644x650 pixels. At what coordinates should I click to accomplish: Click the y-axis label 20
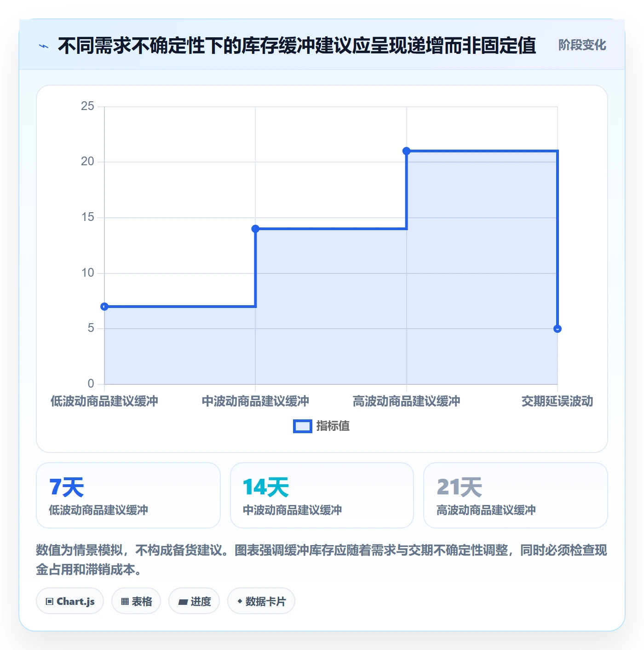[87, 162]
